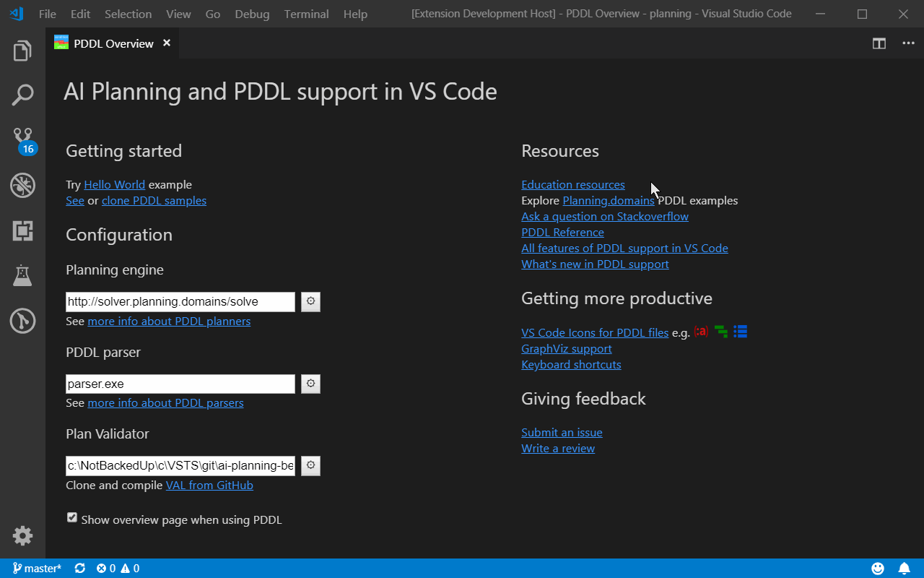Screen dimensions: 924x578
Task: Click the clone PDDL samples link
Action: [x=154, y=200]
